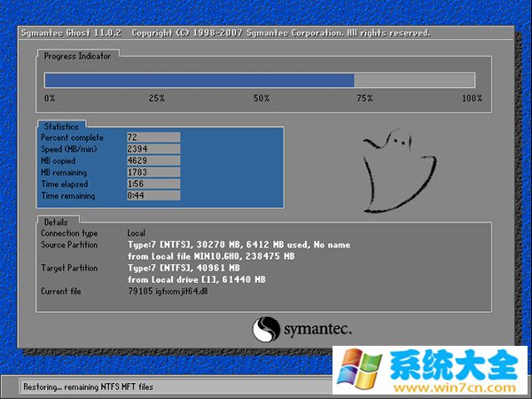Click 'from Local drive [1], 61440 MB'
The image size is (532, 399).
tap(197, 280)
